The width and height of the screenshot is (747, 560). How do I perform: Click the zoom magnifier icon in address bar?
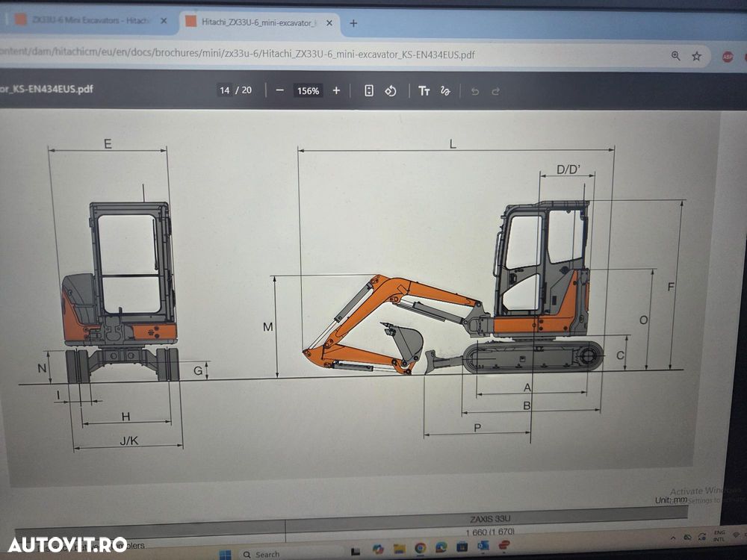coord(675,56)
